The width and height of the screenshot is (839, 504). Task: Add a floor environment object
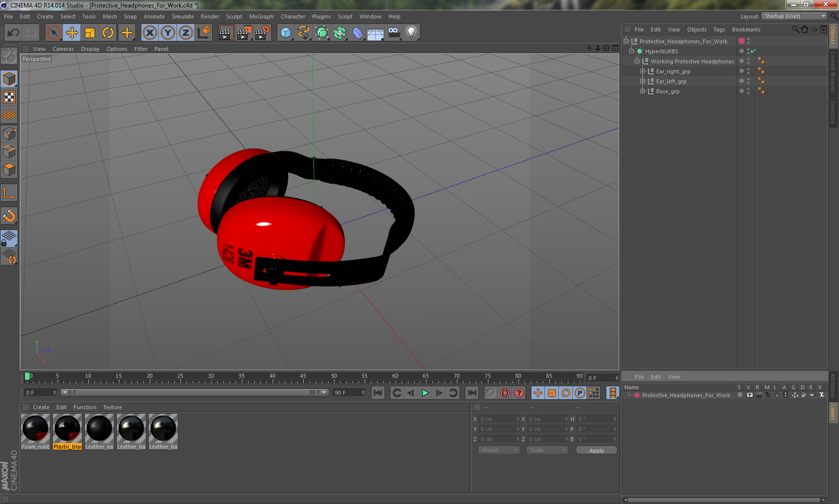376,33
